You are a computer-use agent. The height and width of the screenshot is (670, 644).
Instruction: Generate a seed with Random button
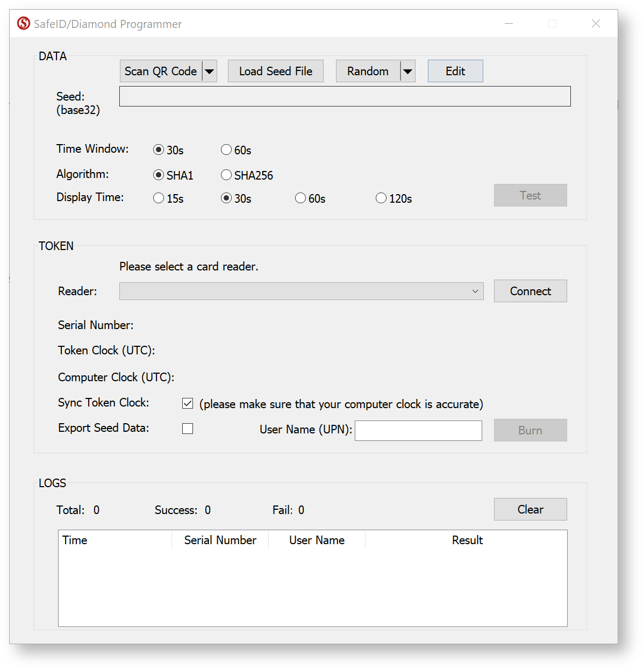click(368, 71)
